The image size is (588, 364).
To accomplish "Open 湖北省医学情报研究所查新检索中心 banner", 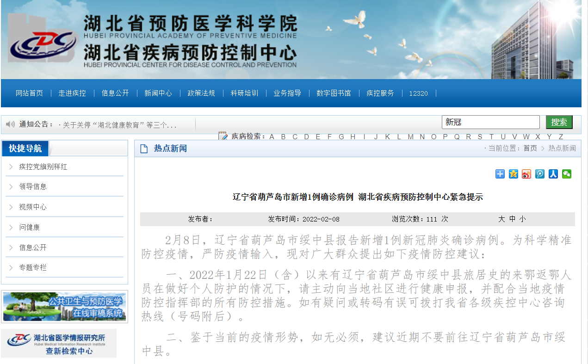I will coord(59,344).
